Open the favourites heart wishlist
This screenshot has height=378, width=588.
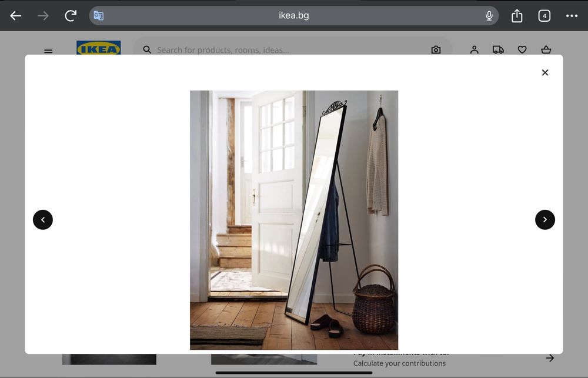(x=522, y=50)
